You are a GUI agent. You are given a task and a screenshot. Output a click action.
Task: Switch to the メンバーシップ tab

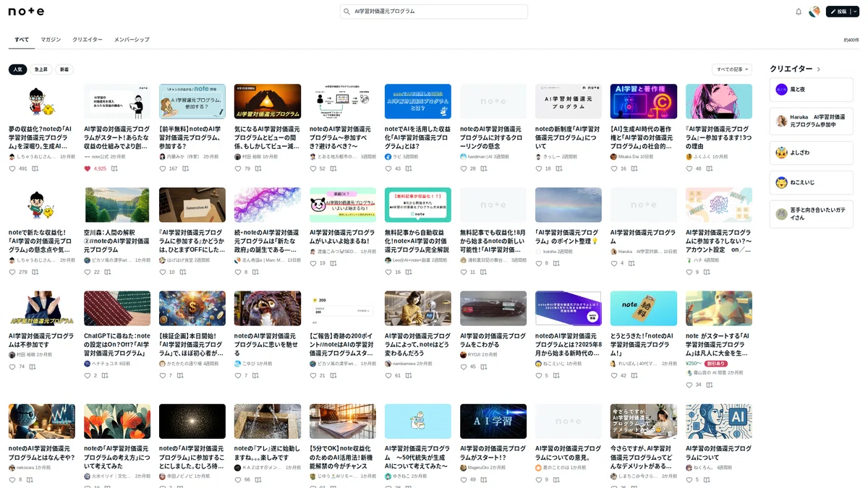pyautogui.click(x=132, y=40)
